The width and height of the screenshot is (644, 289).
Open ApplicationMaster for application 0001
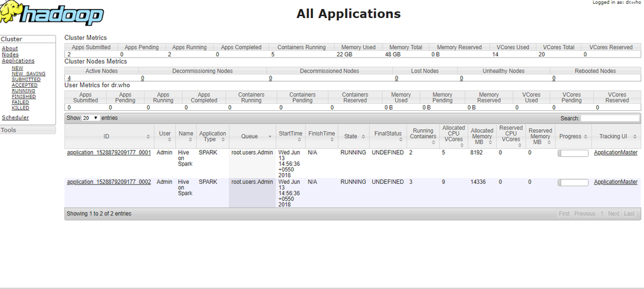616,153
